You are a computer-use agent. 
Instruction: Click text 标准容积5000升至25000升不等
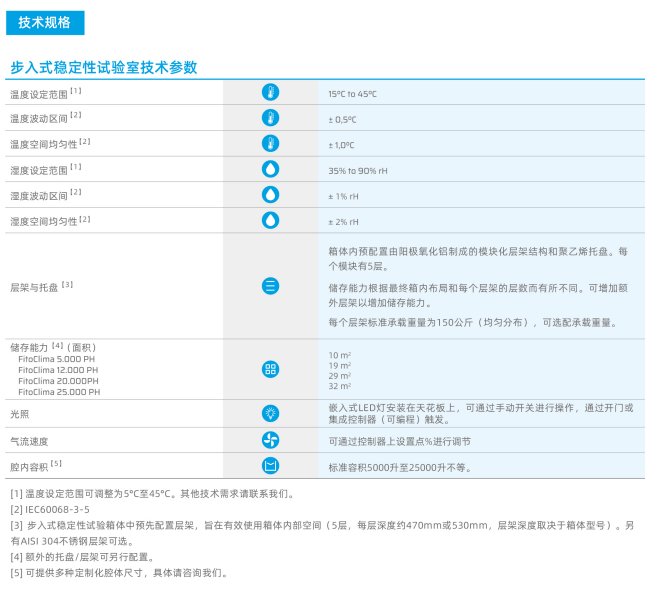(400, 468)
